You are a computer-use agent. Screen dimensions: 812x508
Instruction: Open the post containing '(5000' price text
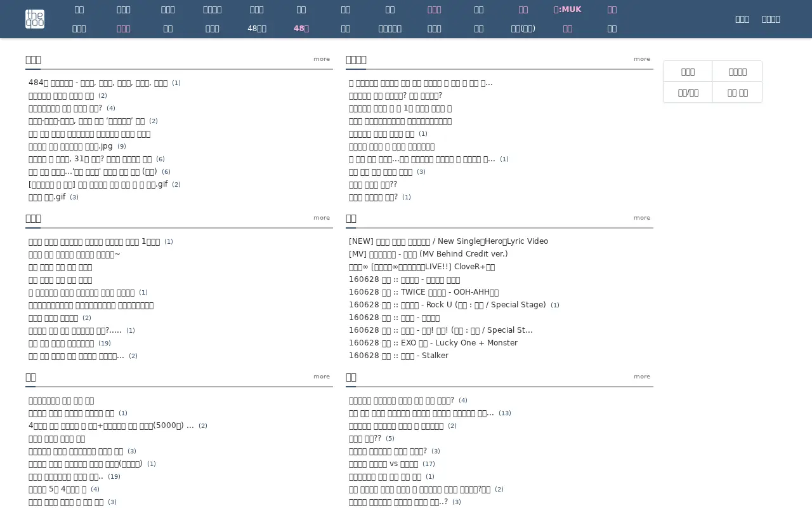(111, 425)
